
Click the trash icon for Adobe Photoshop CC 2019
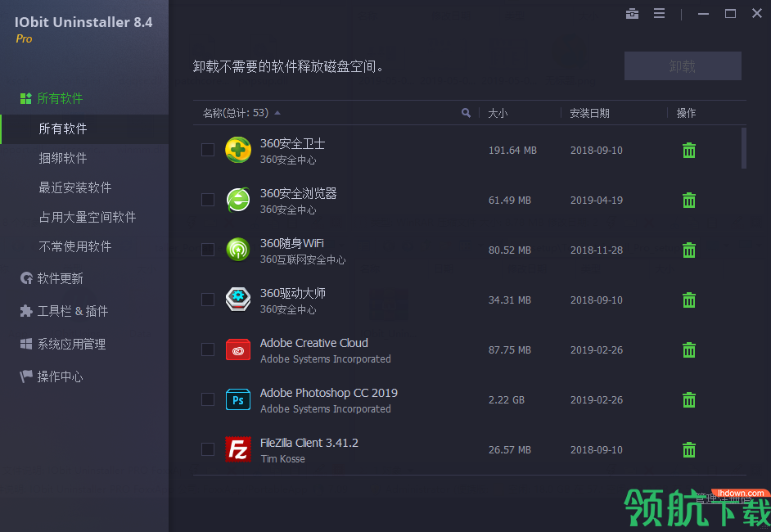coord(689,399)
